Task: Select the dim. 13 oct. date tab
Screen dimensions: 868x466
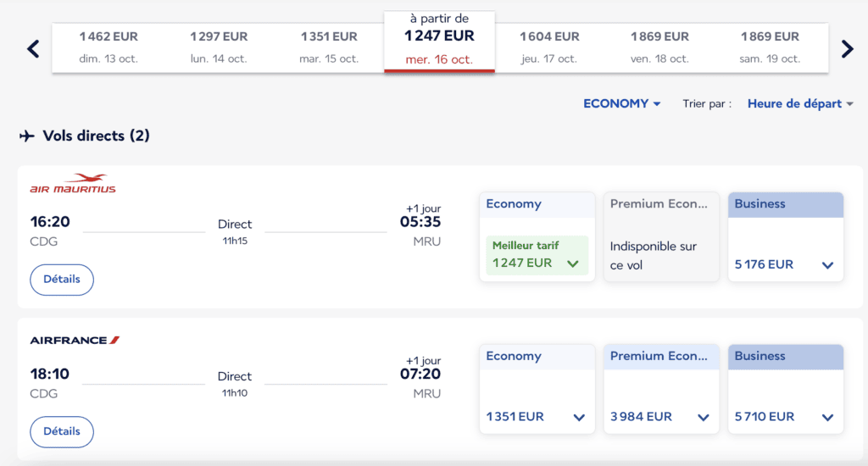Action: tap(108, 47)
